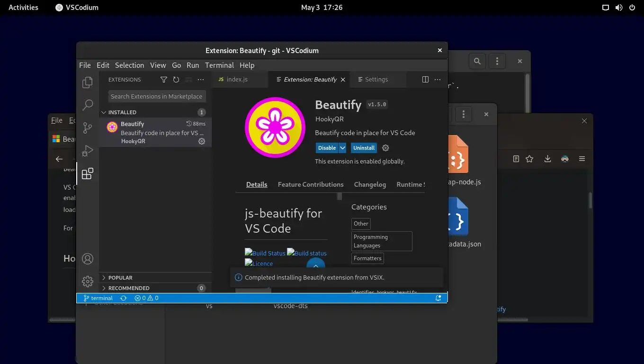Open manage gear beside Uninstall button
The height and width of the screenshot is (364, 644).
pyautogui.click(x=385, y=148)
